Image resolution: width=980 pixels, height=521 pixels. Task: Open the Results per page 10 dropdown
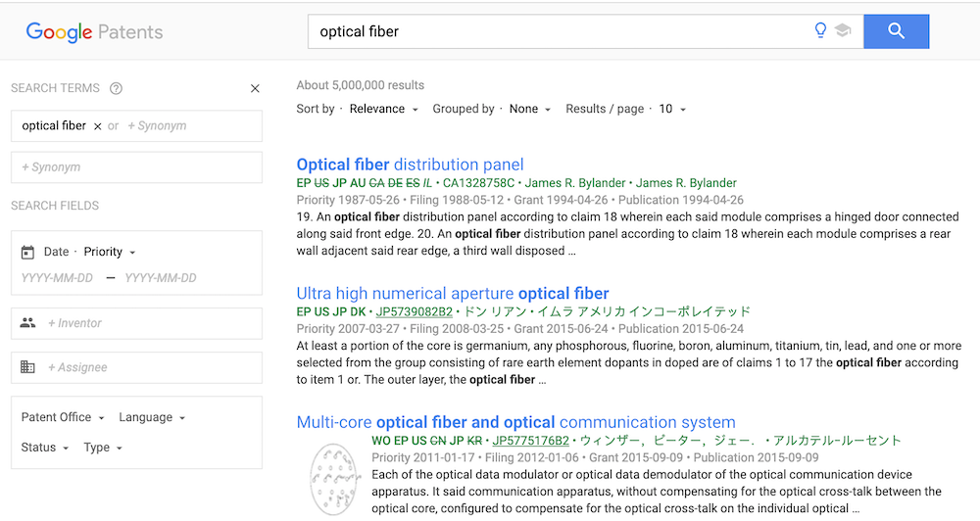pos(672,109)
